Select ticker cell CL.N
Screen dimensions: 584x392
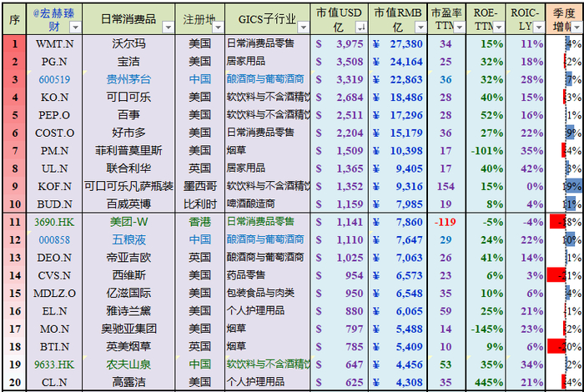[x=54, y=382]
